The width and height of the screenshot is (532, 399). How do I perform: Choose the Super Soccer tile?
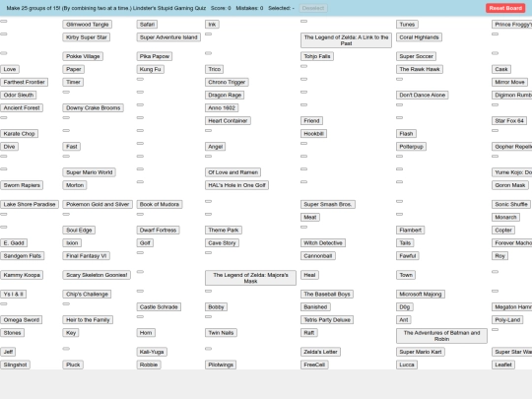click(x=417, y=56)
